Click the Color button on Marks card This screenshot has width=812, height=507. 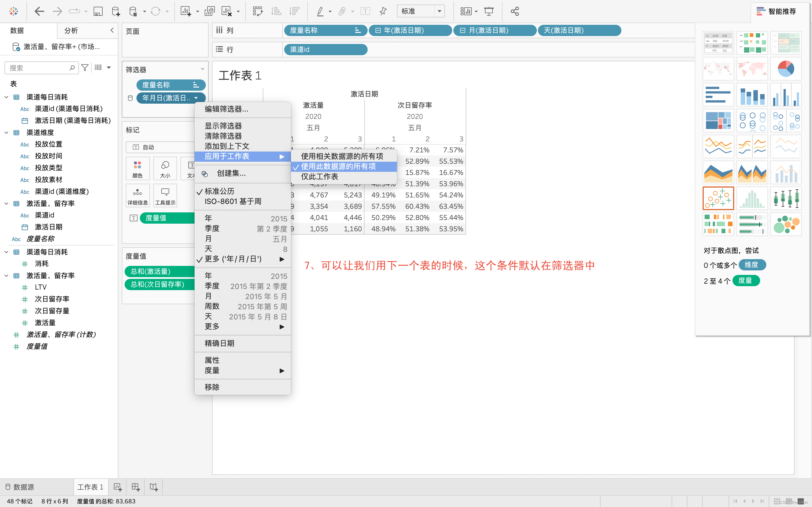tap(138, 168)
